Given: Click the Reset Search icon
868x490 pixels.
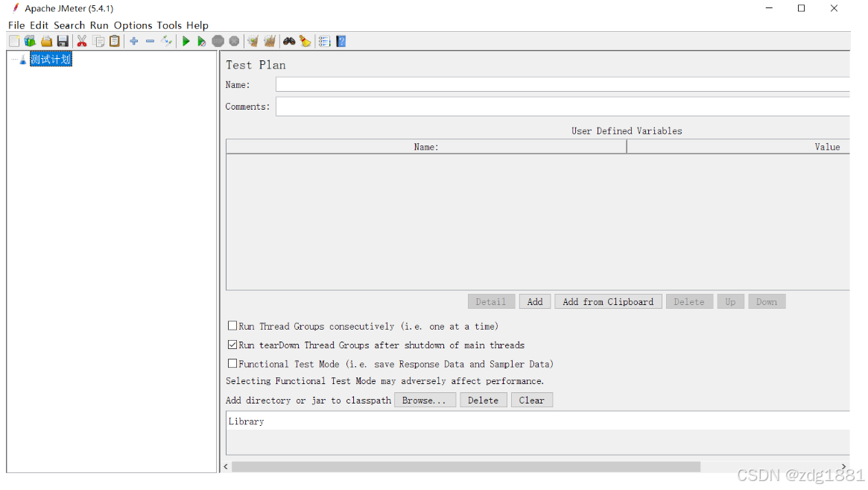Looking at the screenshot, I should 305,41.
